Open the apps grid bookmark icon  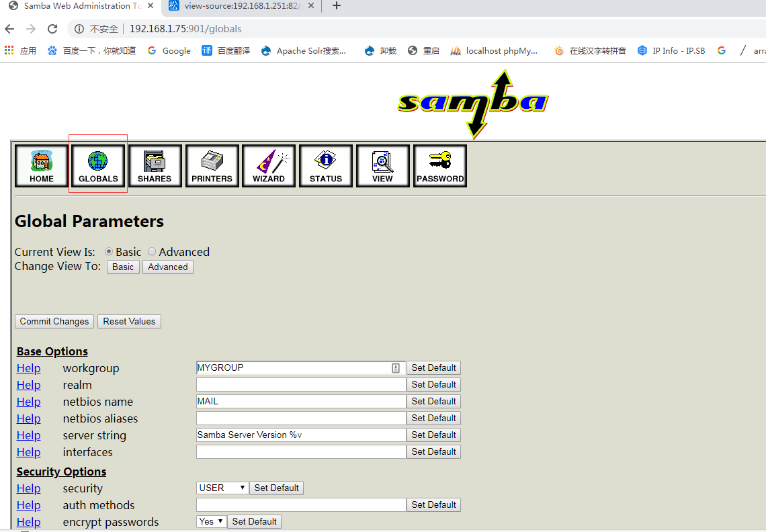[x=9, y=50]
